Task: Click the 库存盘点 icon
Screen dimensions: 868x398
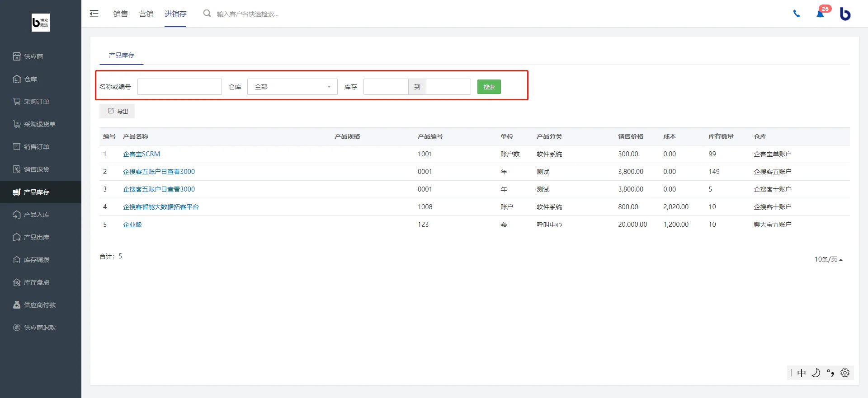Action: [17, 282]
